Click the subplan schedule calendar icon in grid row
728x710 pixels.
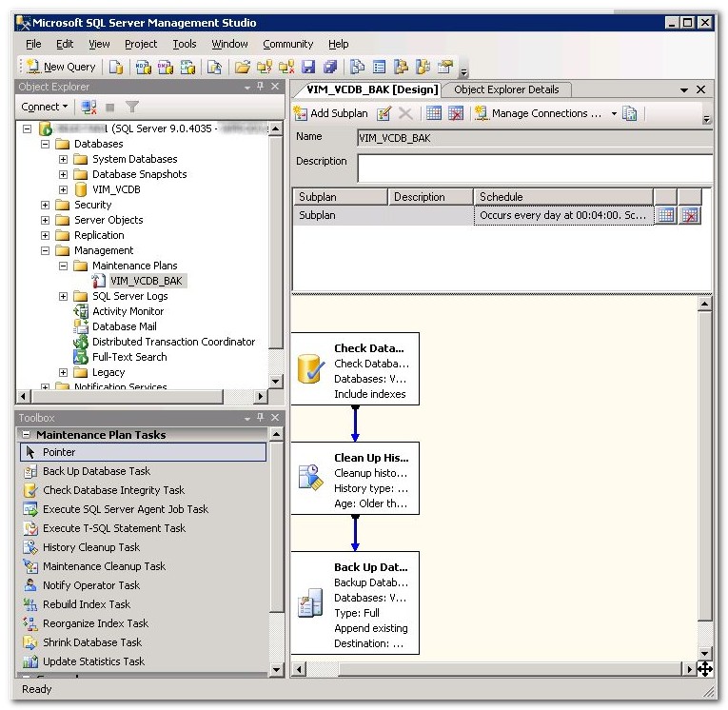666,215
